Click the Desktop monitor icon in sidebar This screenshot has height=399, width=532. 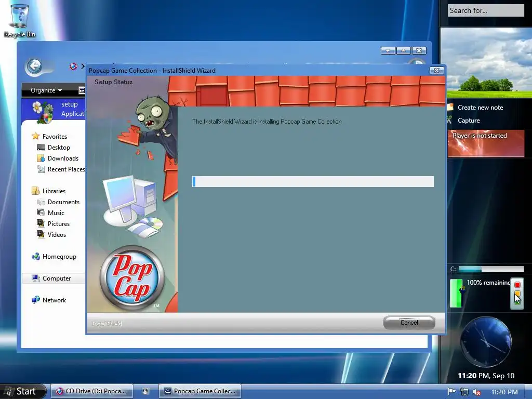point(41,147)
